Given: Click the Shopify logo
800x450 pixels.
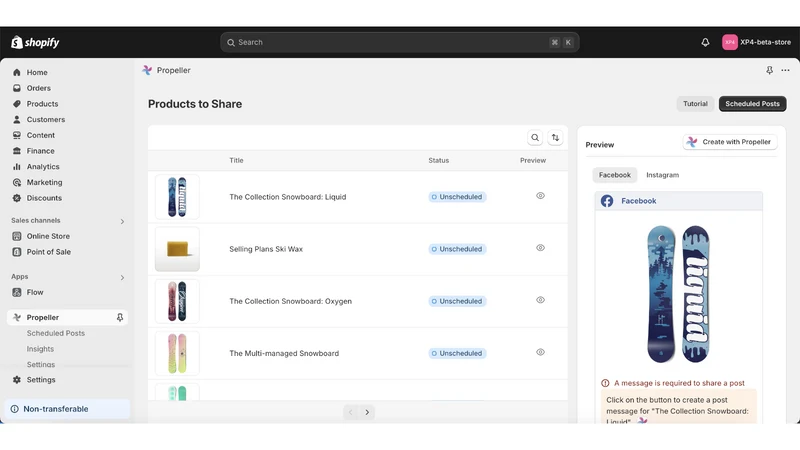Looking at the screenshot, I should pos(35,42).
